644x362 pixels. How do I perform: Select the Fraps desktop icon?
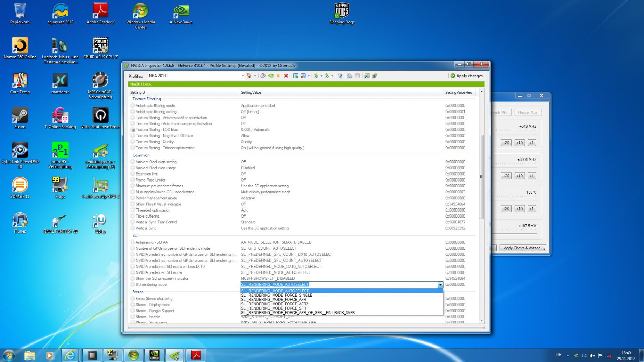click(60, 188)
